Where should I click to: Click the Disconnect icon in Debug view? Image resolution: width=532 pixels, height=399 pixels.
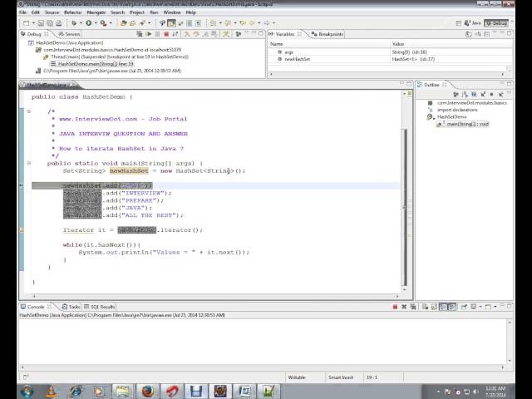(x=175, y=34)
